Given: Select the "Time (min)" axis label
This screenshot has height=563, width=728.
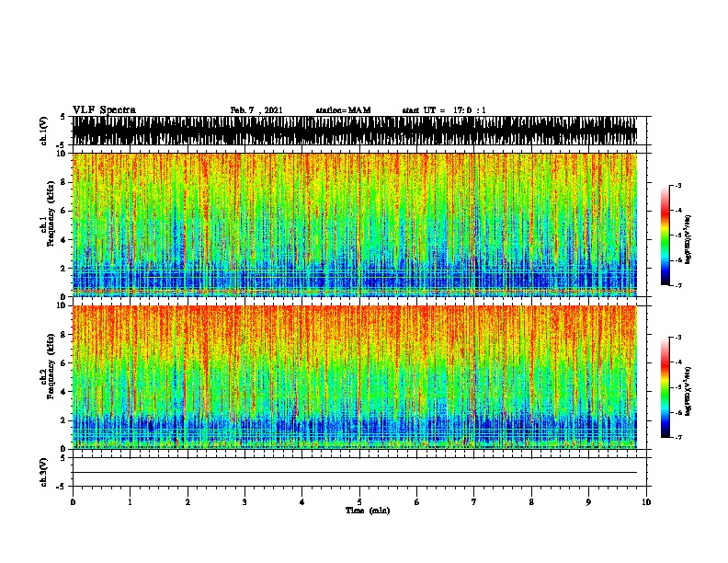Looking at the screenshot, I should tap(368, 511).
